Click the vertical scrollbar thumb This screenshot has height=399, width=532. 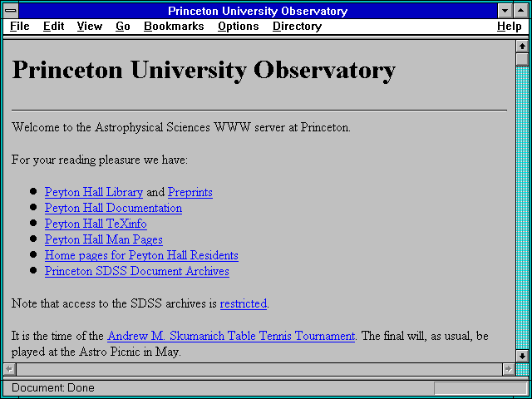click(x=522, y=59)
